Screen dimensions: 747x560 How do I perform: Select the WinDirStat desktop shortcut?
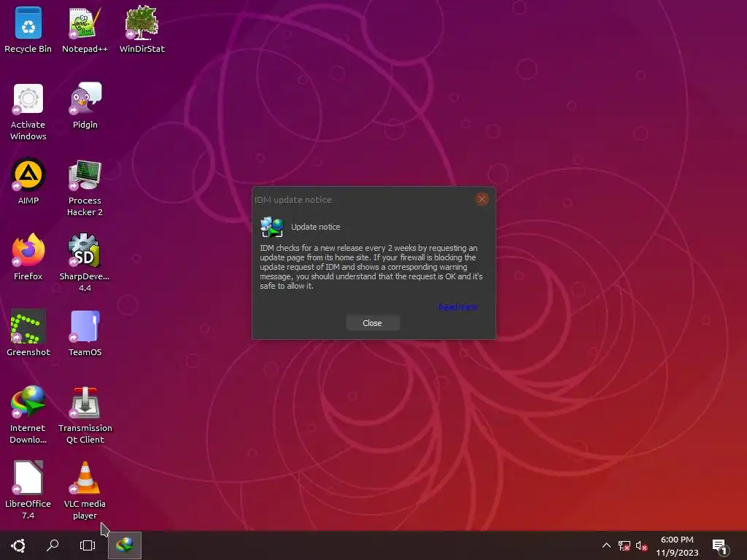coord(142,29)
